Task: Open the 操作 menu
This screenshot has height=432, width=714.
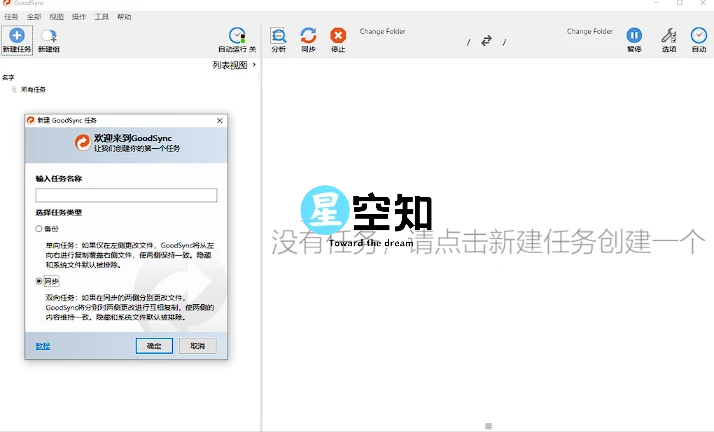Action: click(79, 17)
